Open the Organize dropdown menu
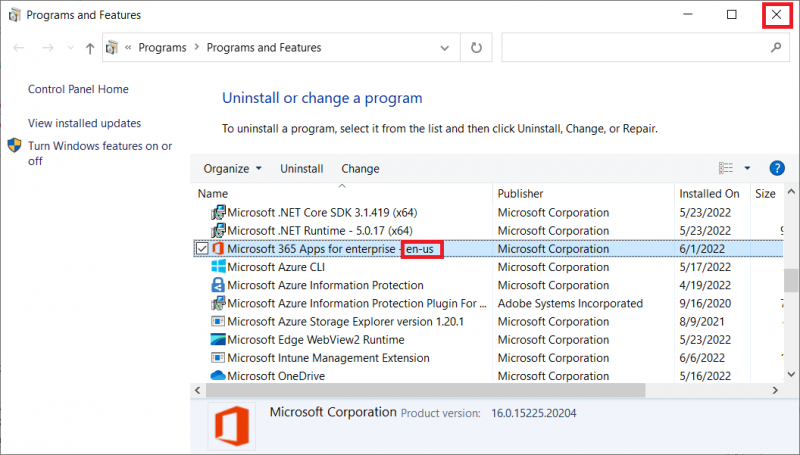 233,168
